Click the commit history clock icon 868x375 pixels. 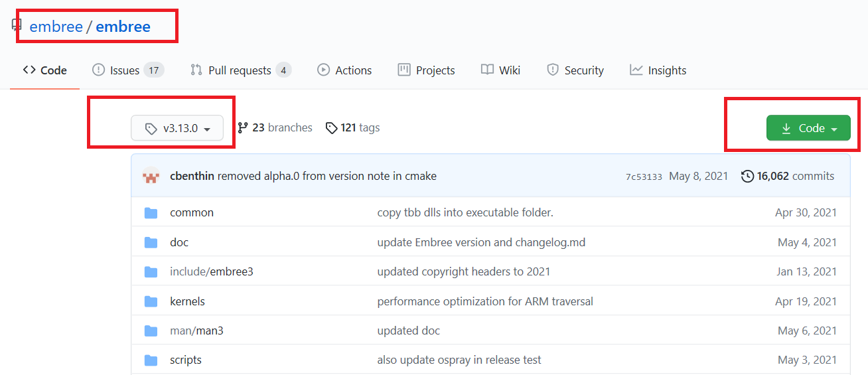click(x=747, y=177)
